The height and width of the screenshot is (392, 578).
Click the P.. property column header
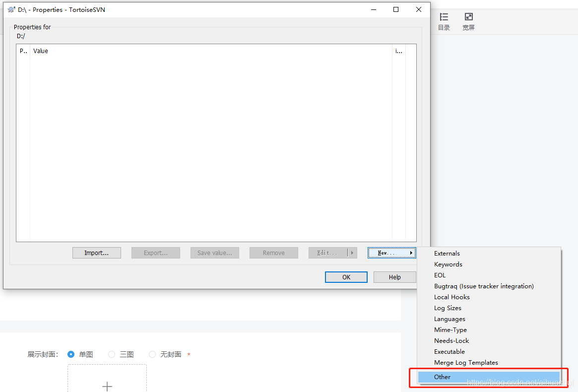point(23,51)
